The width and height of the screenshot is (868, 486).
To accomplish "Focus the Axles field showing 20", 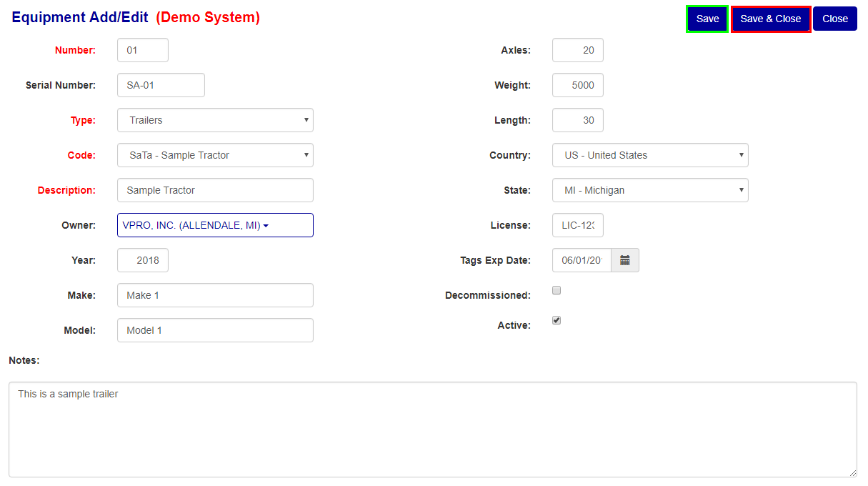I will (578, 50).
